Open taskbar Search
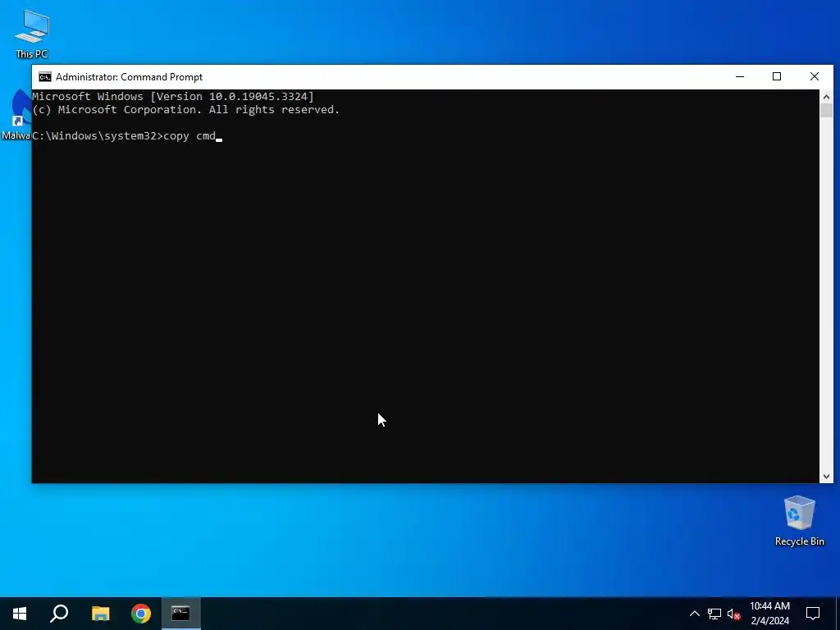 coord(59,614)
